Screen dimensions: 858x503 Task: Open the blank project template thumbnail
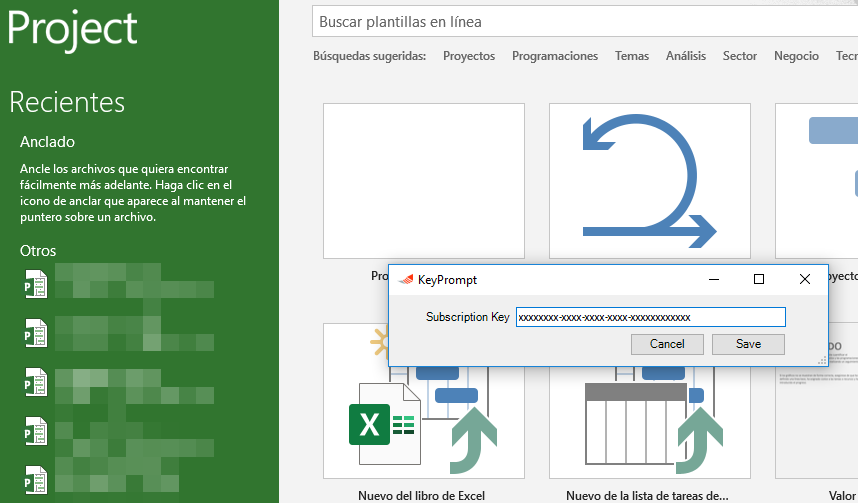pos(424,181)
